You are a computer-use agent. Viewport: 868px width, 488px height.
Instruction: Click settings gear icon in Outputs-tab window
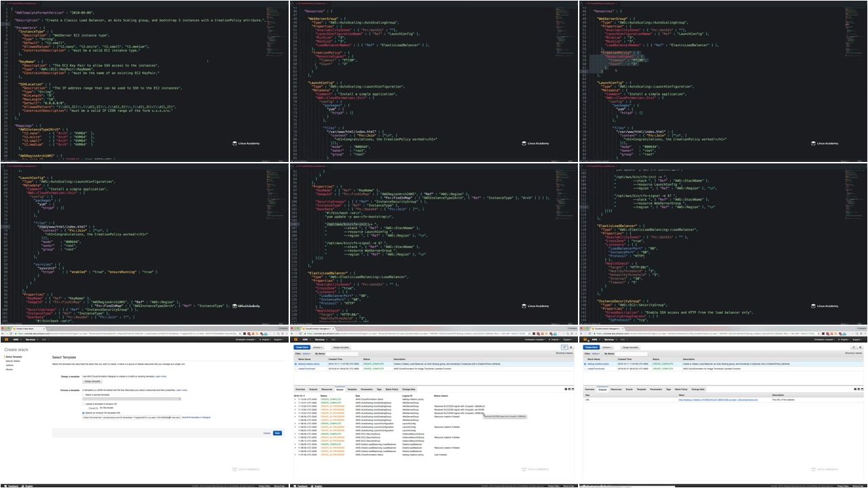[861, 347]
